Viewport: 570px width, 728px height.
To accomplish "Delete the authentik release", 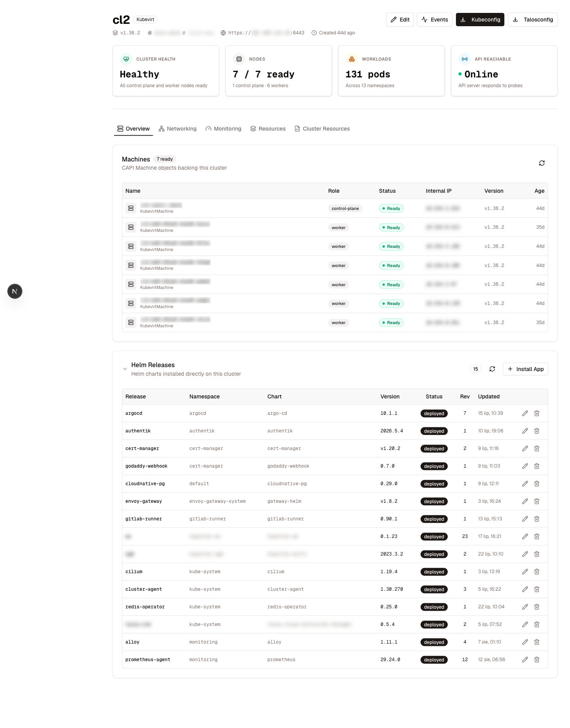I will pyautogui.click(x=537, y=431).
